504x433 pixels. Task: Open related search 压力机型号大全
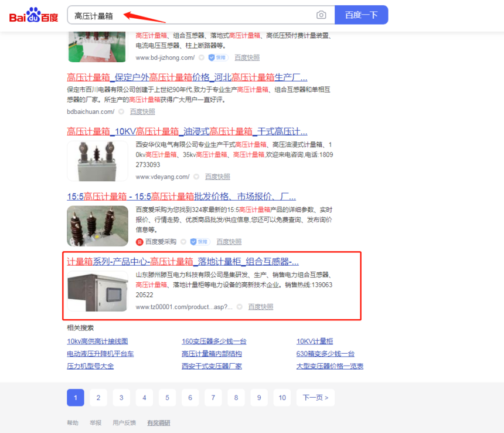[90, 366]
